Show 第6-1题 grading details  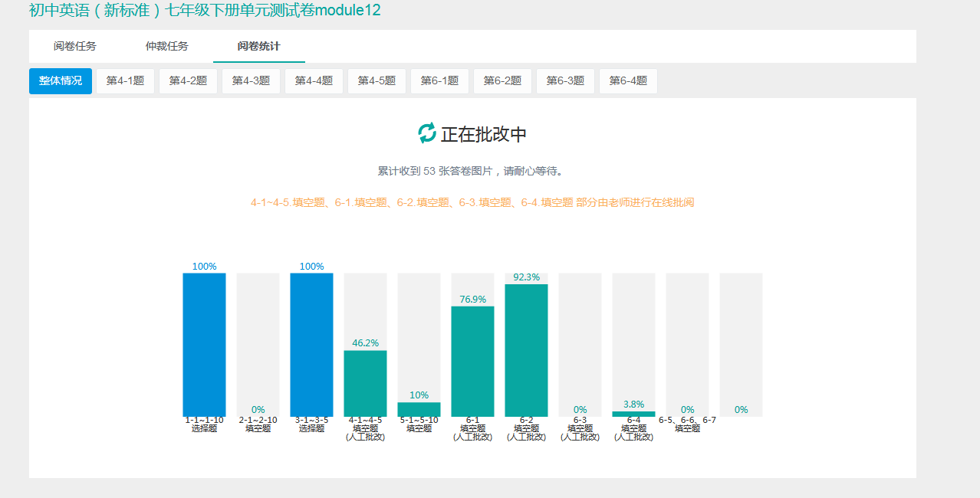(439, 81)
